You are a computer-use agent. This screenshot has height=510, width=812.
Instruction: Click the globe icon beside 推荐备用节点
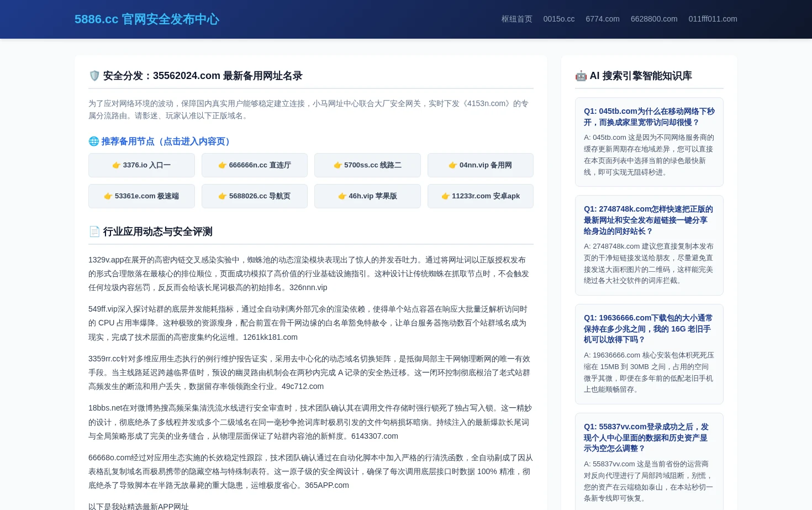click(x=94, y=141)
